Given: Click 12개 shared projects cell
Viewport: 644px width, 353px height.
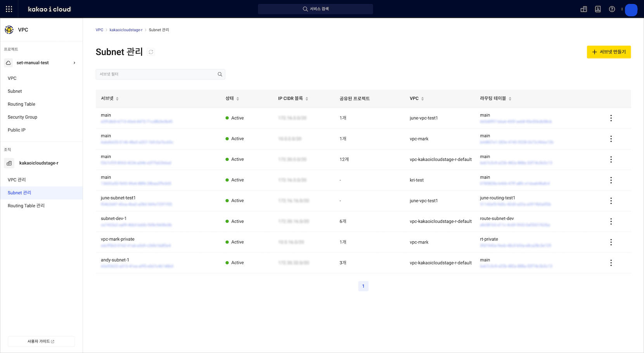Looking at the screenshot, I should [x=344, y=160].
